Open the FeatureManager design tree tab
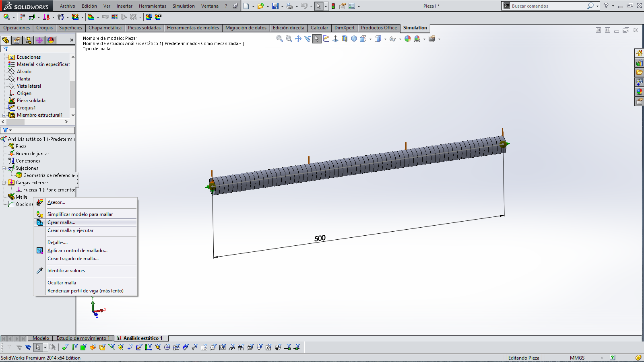This screenshot has height=362, width=644. pyautogui.click(x=6, y=40)
